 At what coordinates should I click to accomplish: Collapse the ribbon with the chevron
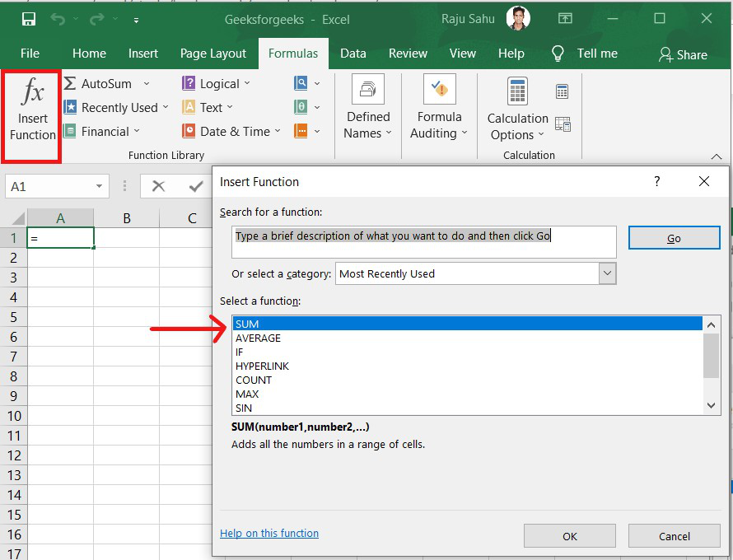(x=717, y=156)
